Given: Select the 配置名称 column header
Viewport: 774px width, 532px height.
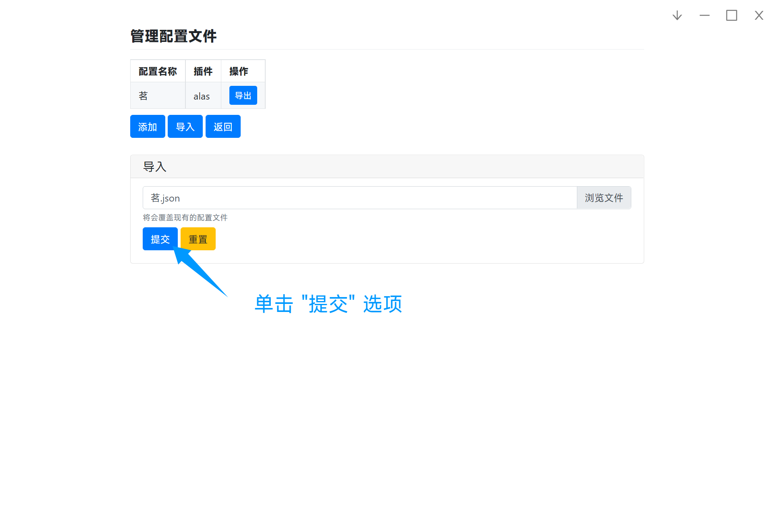Looking at the screenshot, I should coord(157,71).
